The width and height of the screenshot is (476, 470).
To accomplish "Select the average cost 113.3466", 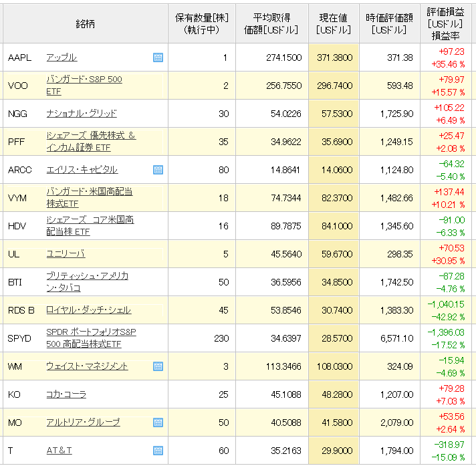I will pos(283,366).
